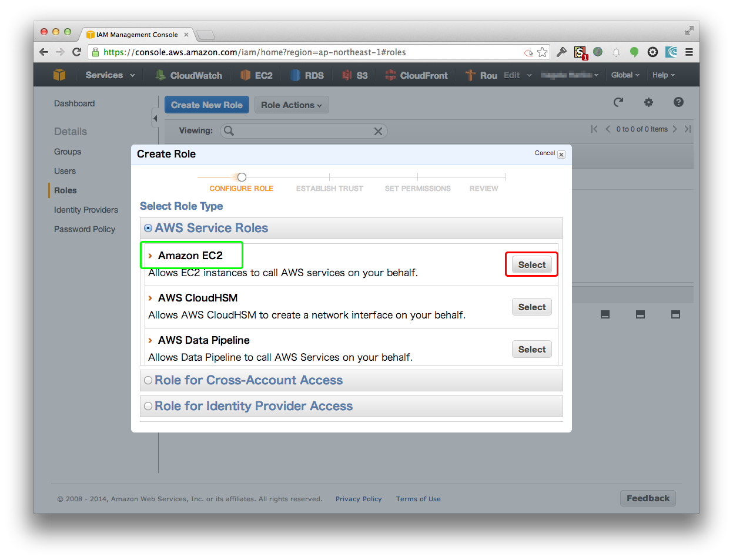Open the Privacy Policy link
Screen dimensions: 733x560
[359, 498]
